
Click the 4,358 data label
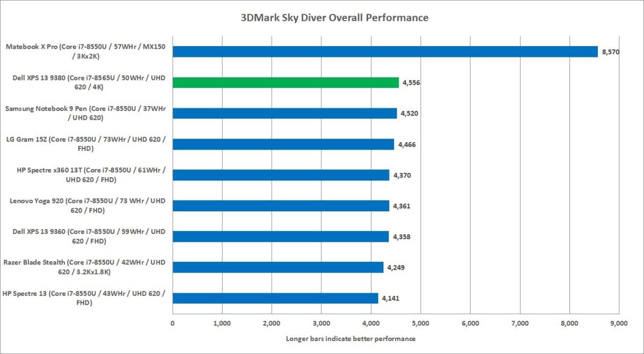(402, 237)
